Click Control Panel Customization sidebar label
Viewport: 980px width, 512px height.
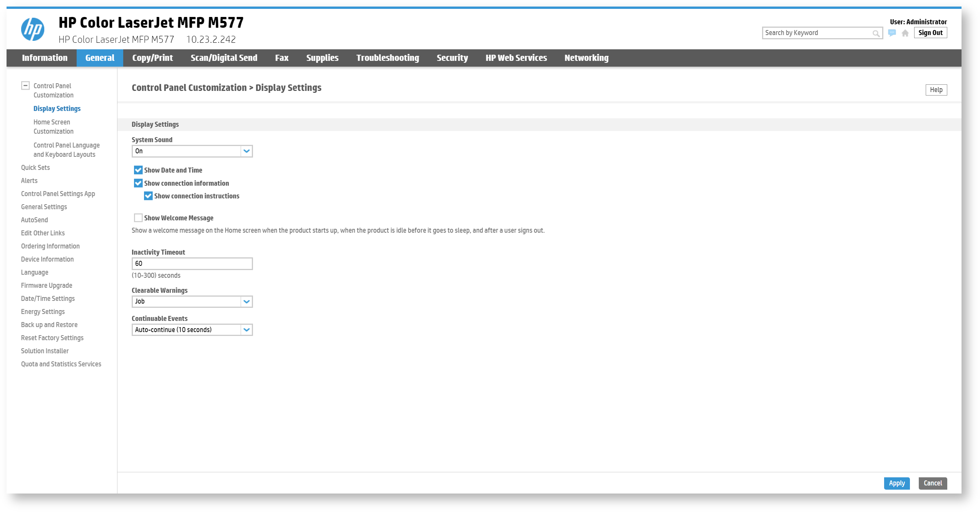54,91
